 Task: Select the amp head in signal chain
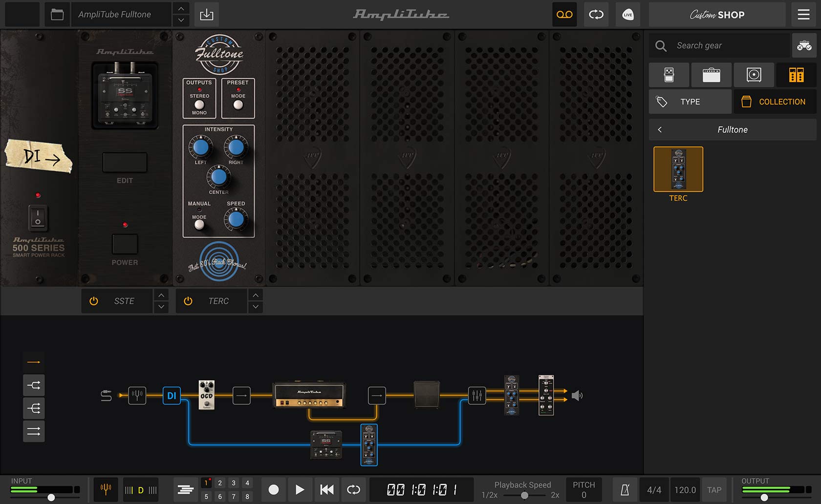pyautogui.click(x=309, y=395)
